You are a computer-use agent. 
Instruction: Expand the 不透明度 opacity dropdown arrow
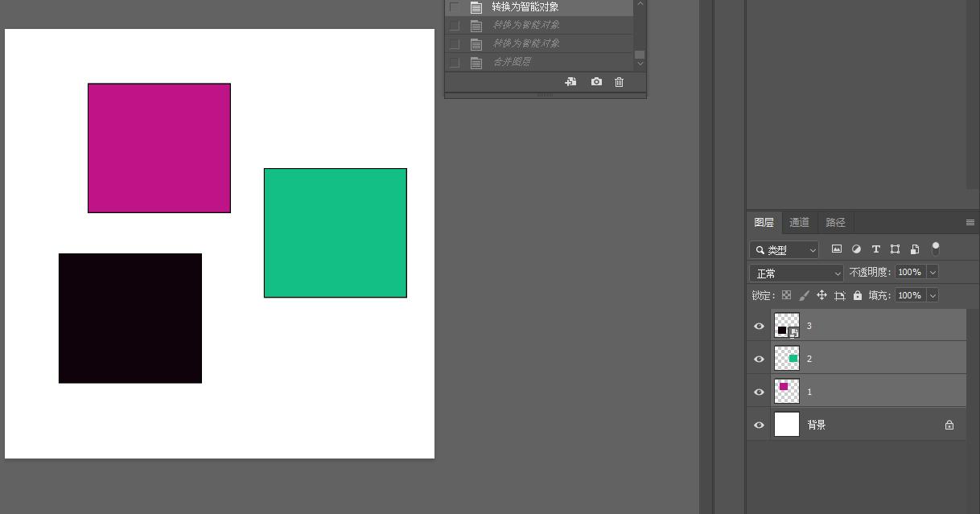[x=933, y=273]
